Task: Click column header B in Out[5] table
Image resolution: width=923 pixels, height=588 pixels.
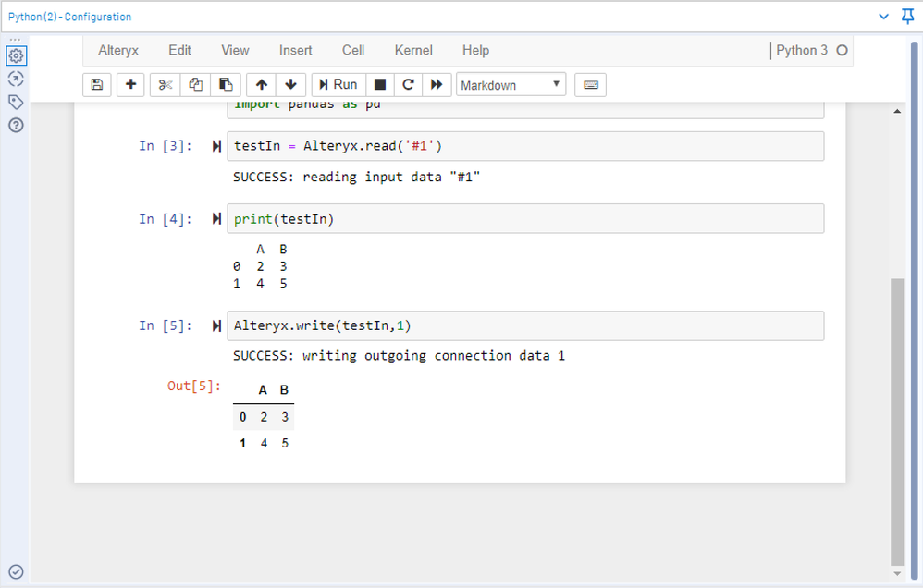Action: (x=284, y=389)
